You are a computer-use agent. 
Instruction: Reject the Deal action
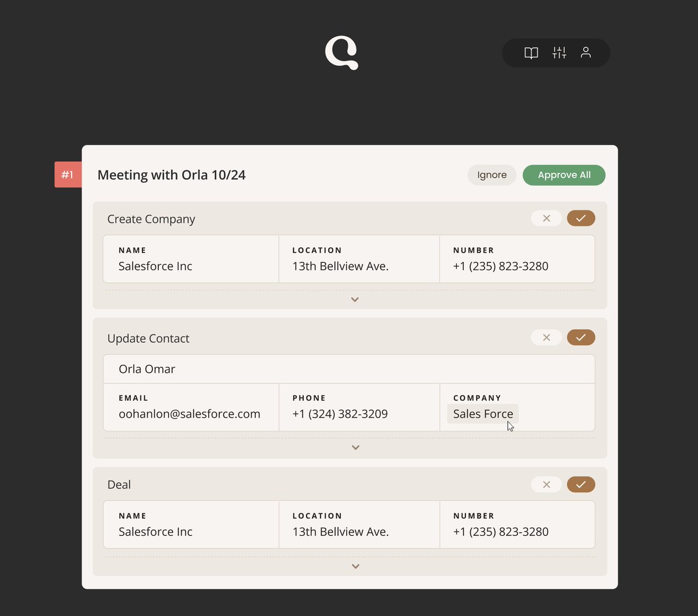click(546, 485)
